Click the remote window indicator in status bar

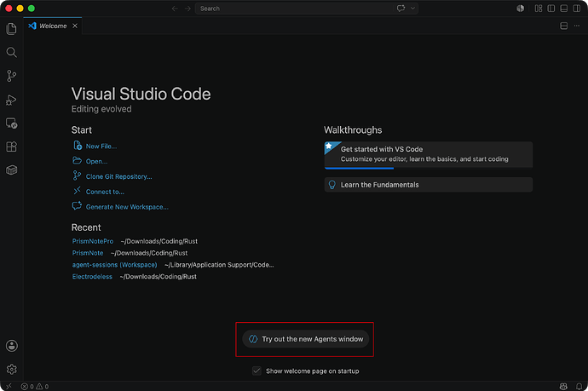coord(9,386)
